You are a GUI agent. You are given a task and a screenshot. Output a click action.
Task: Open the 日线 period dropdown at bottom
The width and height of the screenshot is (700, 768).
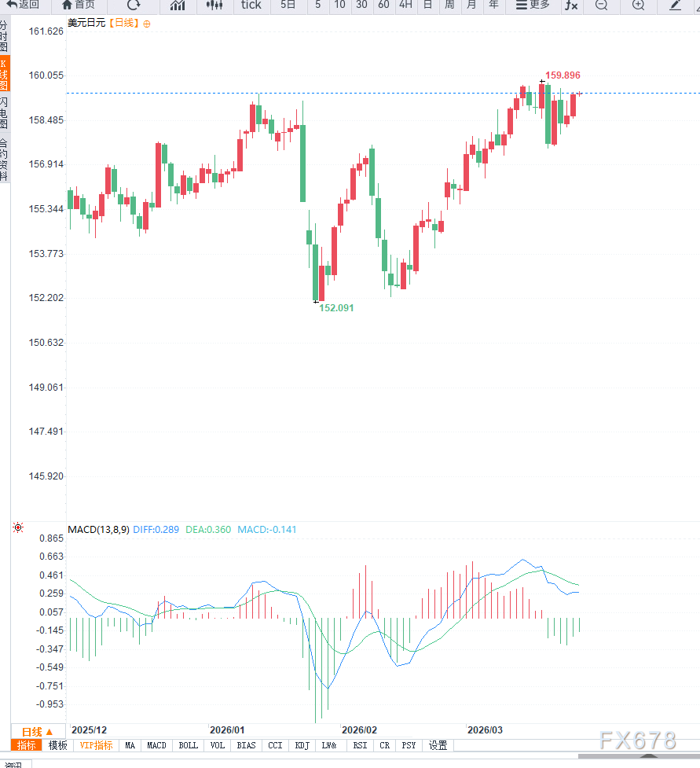pyautogui.click(x=37, y=731)
